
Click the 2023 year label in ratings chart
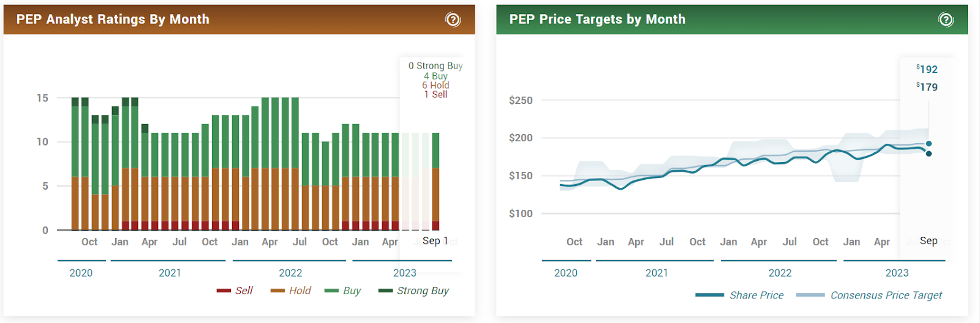[x=405, y=273]
